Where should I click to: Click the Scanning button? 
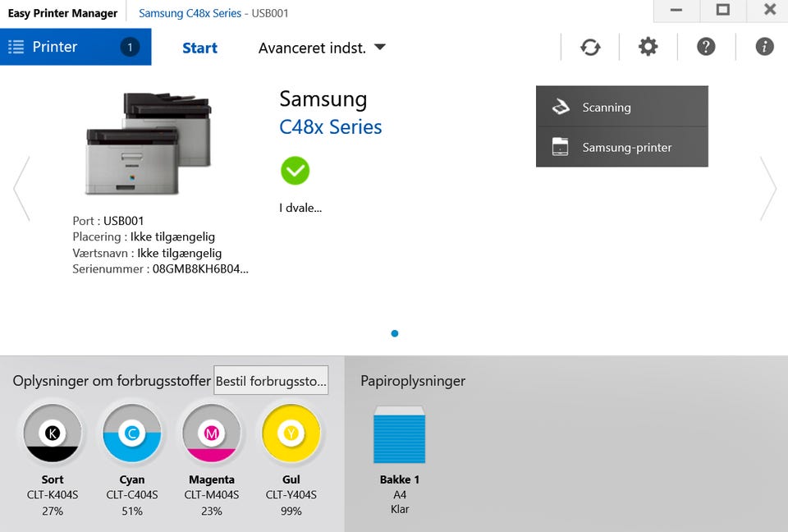[621, 106]
